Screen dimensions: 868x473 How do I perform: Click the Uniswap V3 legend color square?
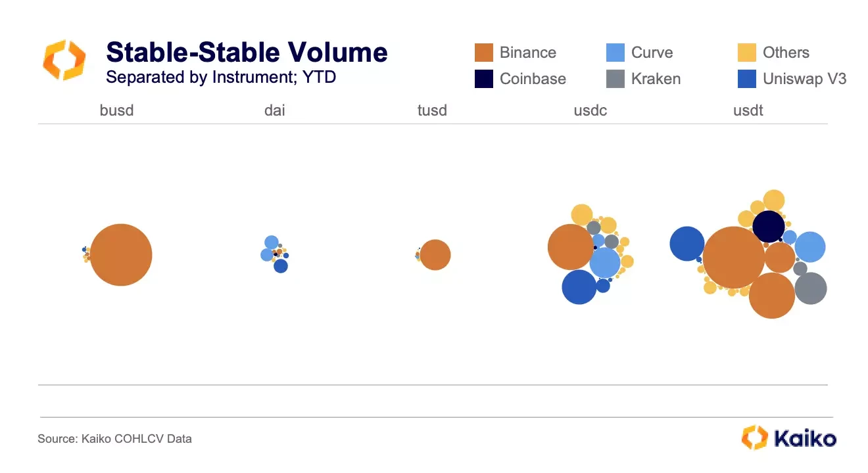[746, 79]
